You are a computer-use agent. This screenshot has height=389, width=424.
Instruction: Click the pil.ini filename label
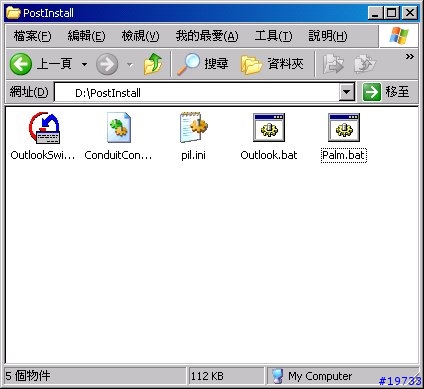193,155
